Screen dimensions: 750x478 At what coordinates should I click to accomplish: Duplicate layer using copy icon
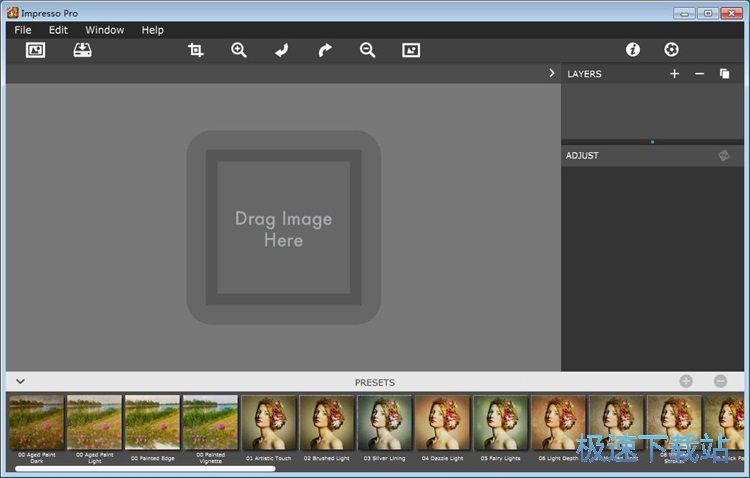point(725,74)
